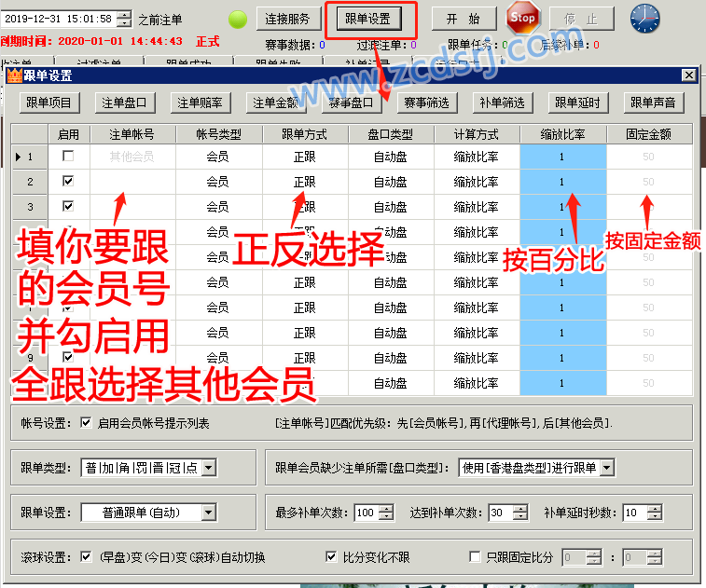The image size is (706, 588).
Task: Open the 跟单类型 dropdown list
Action: pos(208,468)
